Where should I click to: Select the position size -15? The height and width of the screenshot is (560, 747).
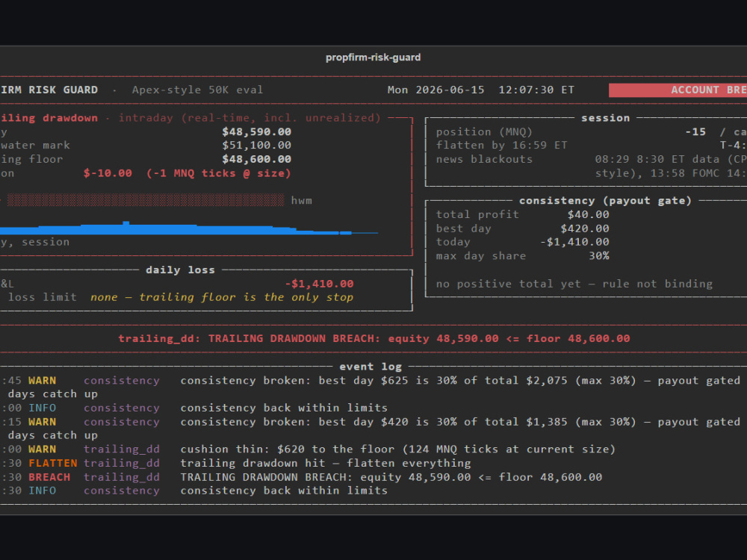(x=695, y=132)
